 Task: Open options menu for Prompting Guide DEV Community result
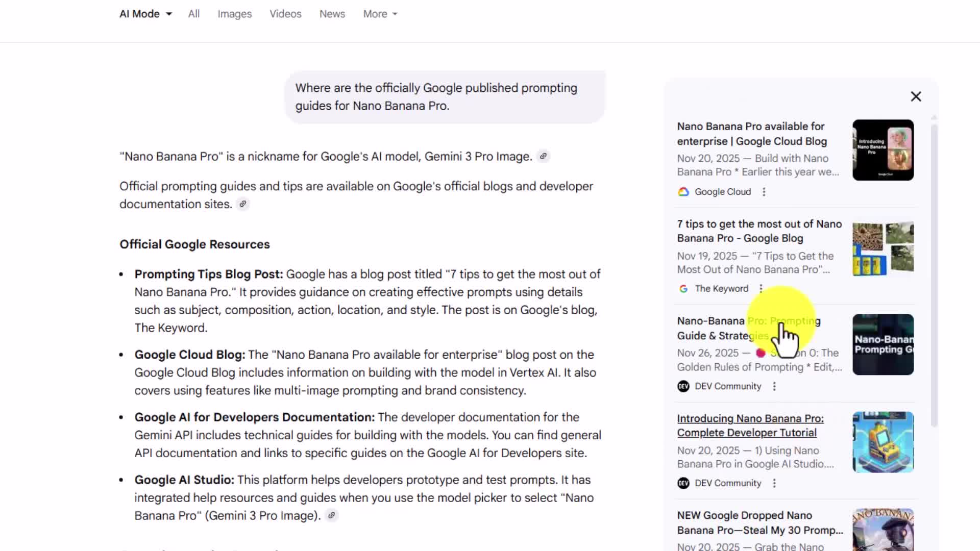coord(774,386)
